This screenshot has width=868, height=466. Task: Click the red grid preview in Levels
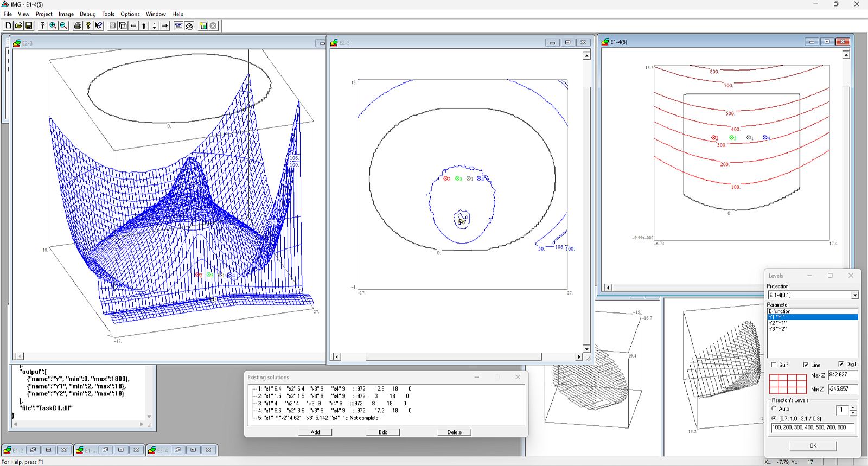point(788,384)
